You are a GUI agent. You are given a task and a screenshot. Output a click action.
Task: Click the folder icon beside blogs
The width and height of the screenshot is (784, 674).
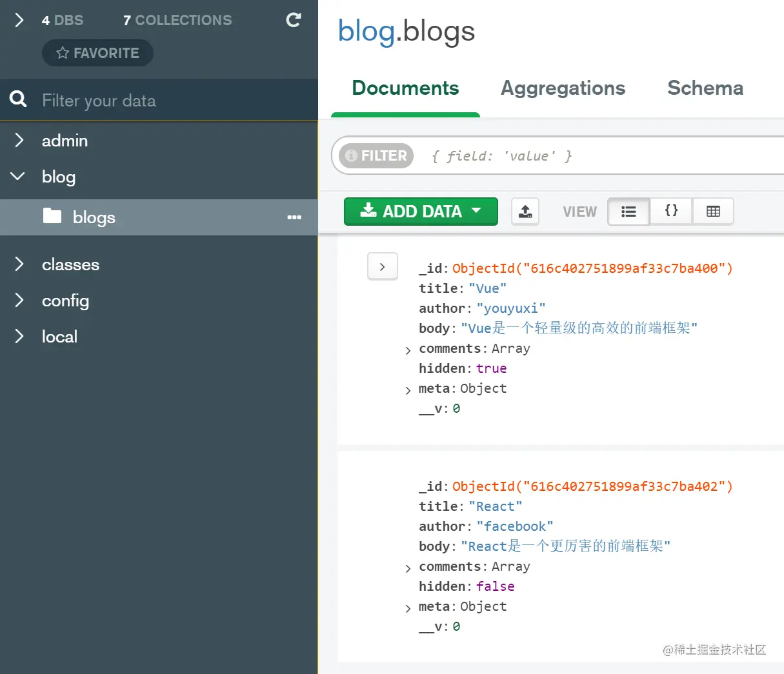tap(52, 215)
